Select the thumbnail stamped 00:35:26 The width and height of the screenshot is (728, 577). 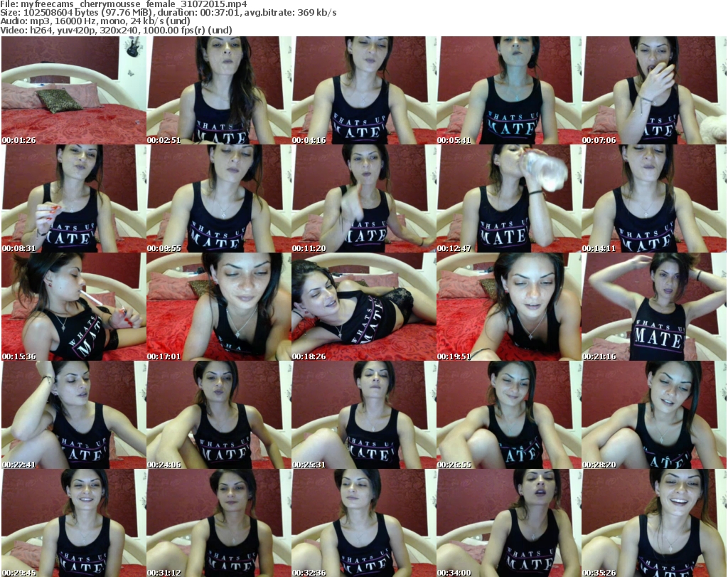coord(654,523)
